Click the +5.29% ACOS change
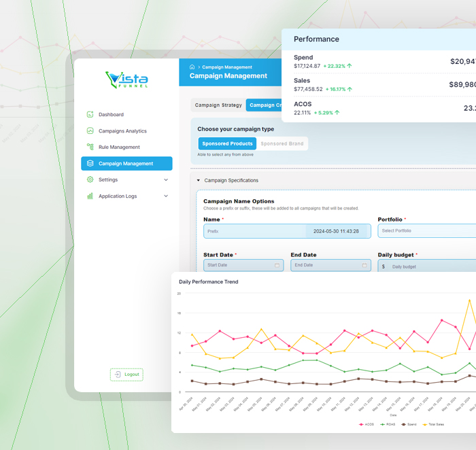 (x=324, y=113)
